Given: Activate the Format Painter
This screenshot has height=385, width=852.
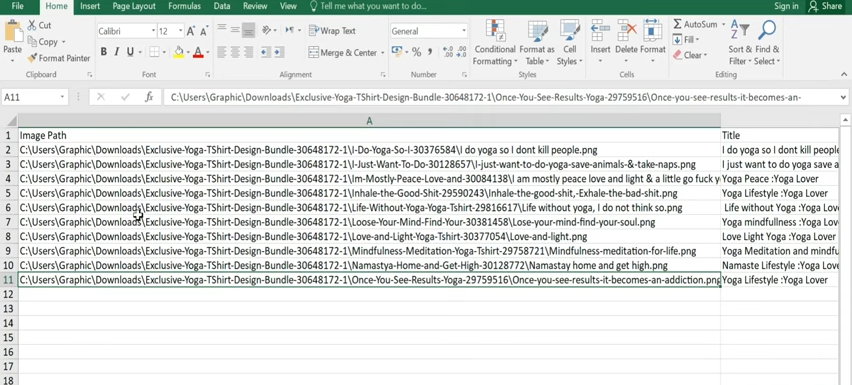Looking at the screenshot, I should tap(59, 58).
